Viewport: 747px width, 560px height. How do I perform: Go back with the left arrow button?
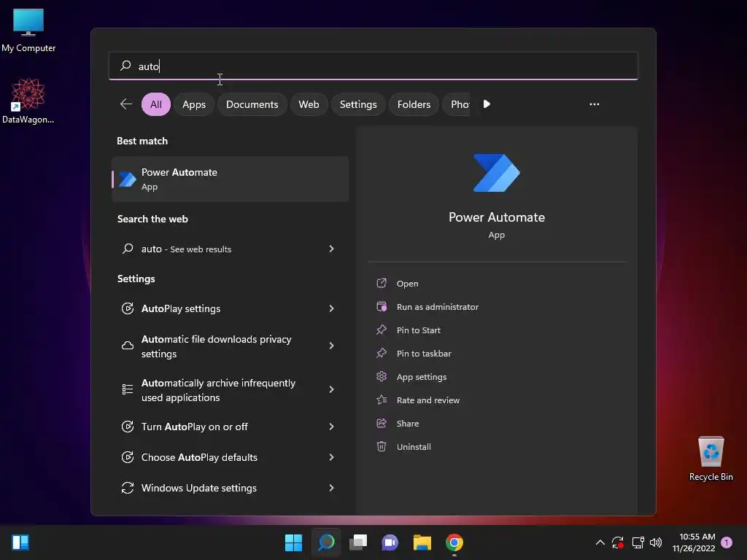pos(125,104)
